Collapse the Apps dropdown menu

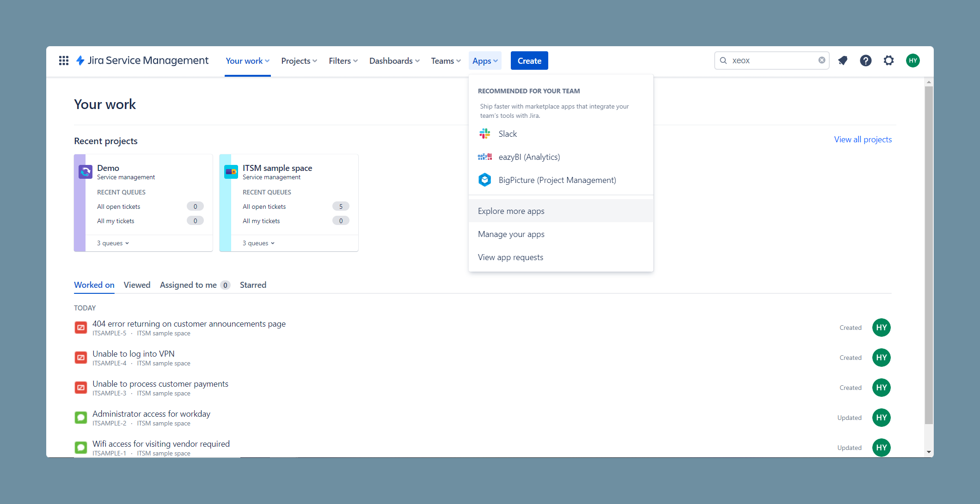[x=485, y=61]
